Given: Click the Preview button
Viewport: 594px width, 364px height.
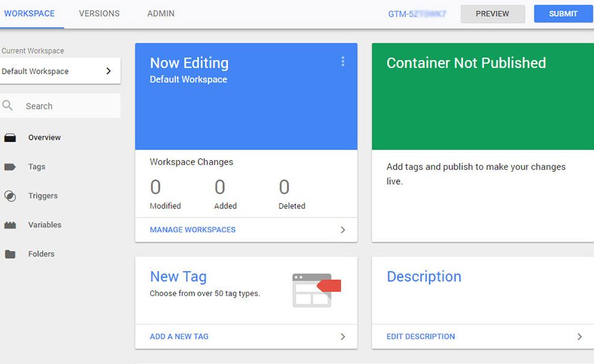Looking at the screenshot, I should 493,14.
